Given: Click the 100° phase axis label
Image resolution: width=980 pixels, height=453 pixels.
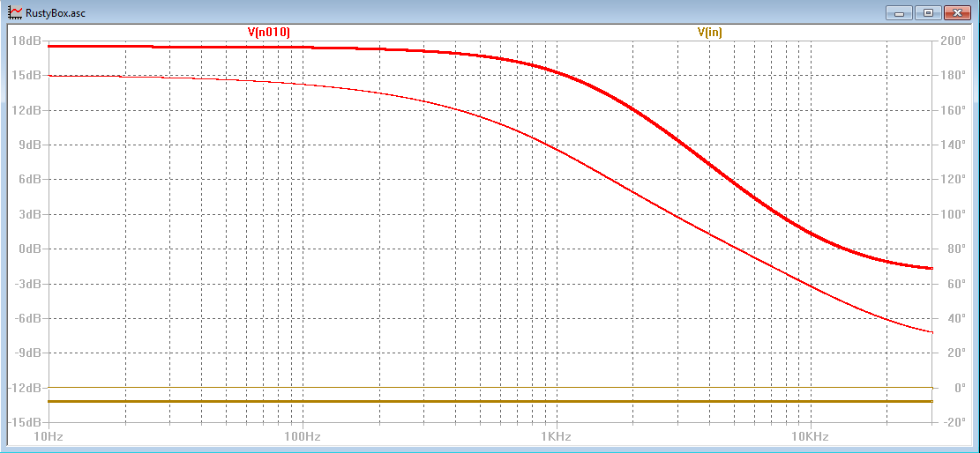Looking at the screenshot, I should [x=953, y=214].
